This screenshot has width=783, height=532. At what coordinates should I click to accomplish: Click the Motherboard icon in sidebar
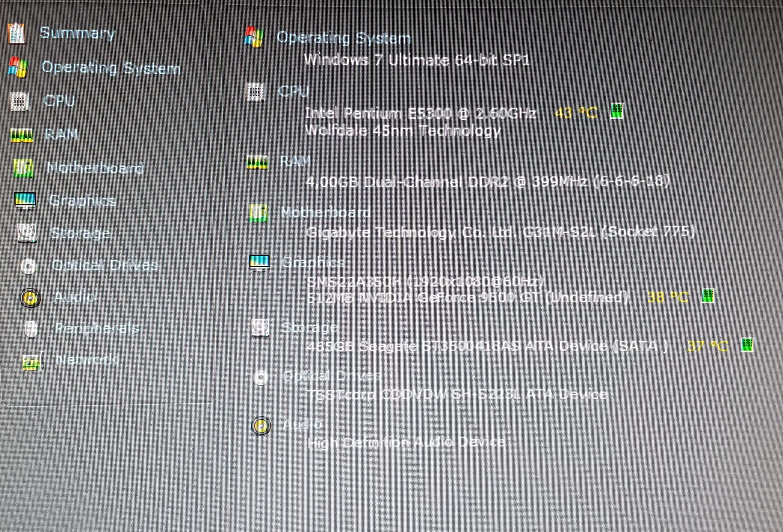pyautogui.click(x=23, y=168)
